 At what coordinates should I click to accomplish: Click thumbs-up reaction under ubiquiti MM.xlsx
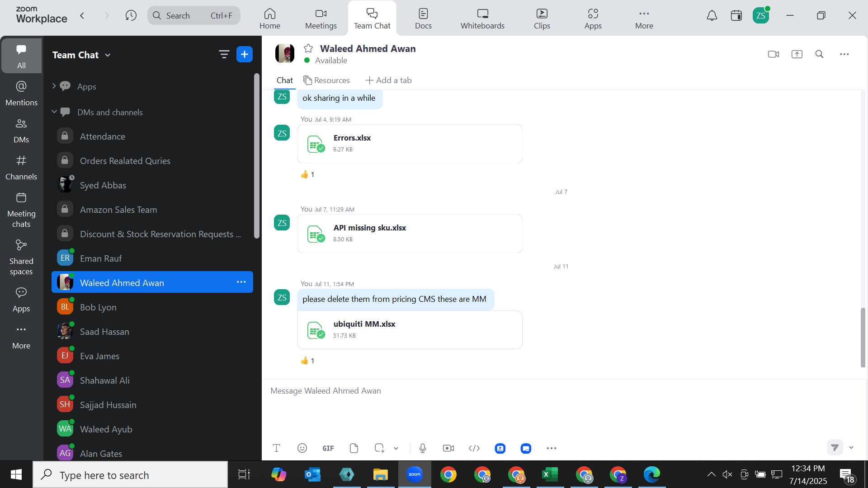click(x=307, y=361)
